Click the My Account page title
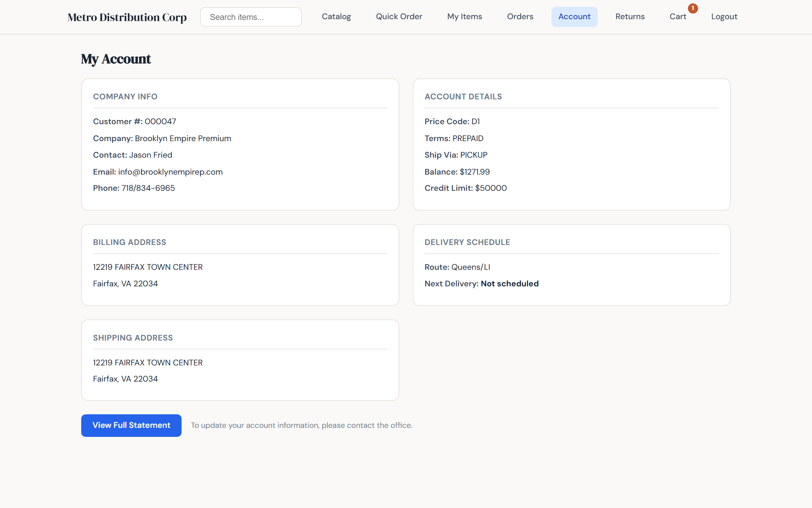812x508 pixels. 115,59
